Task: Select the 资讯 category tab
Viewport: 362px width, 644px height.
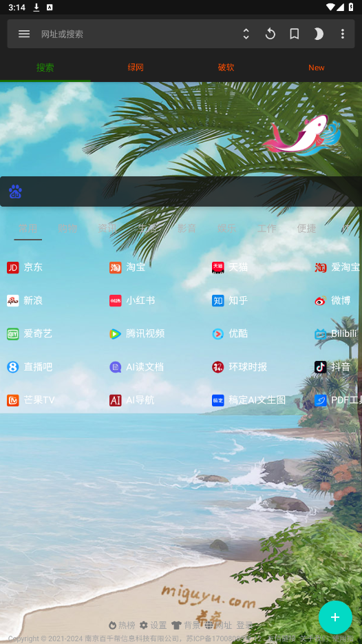Action: point(107,229)
